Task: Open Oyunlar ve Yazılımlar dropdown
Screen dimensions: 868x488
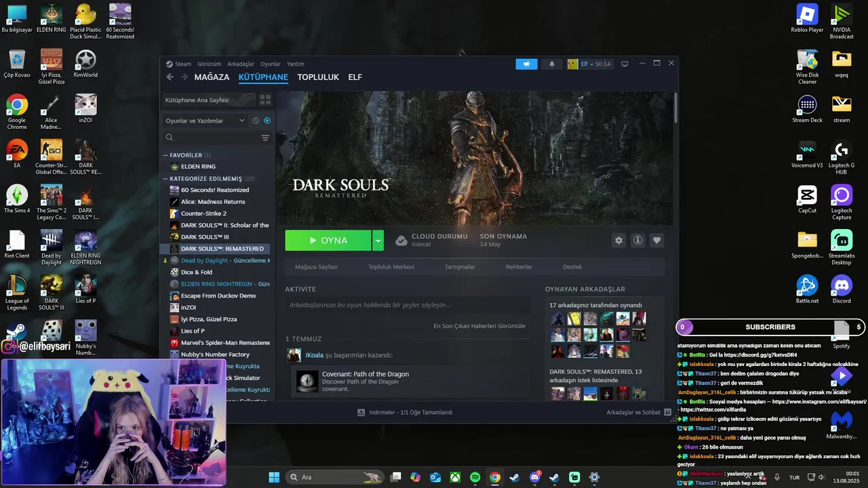Action: [x=205, y=121]
